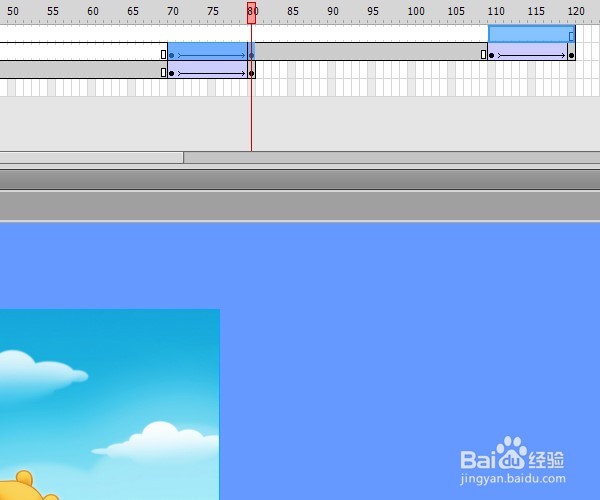
Task: Jump to frame 95 on the ruler
Action: point(373,11)
